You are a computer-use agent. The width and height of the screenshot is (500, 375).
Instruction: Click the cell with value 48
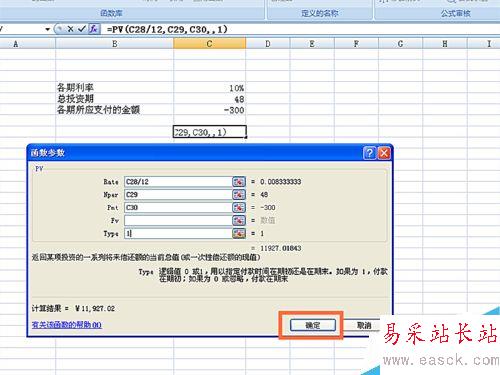pos(209,99)
